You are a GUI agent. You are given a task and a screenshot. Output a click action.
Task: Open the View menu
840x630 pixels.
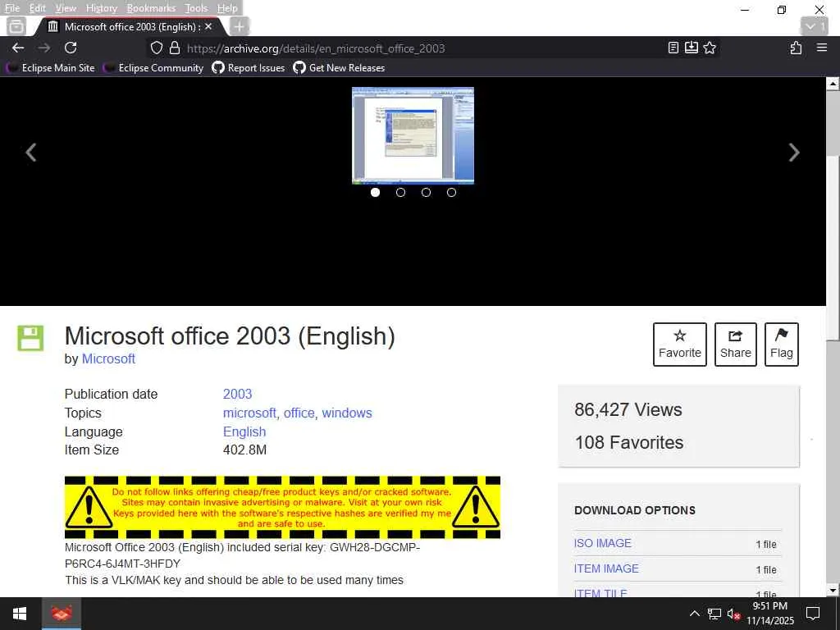click(66, 8)
